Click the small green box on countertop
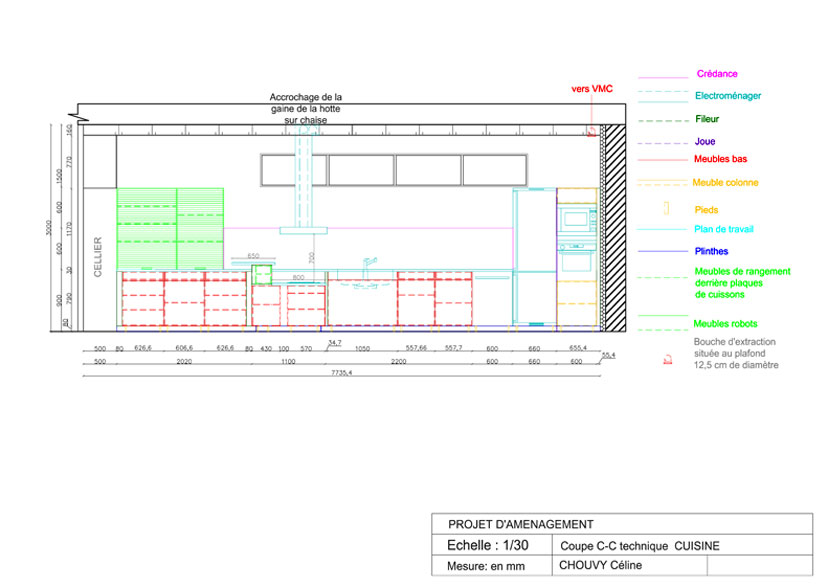This screenshot has width=832, height=585. [x=262, y=276]
